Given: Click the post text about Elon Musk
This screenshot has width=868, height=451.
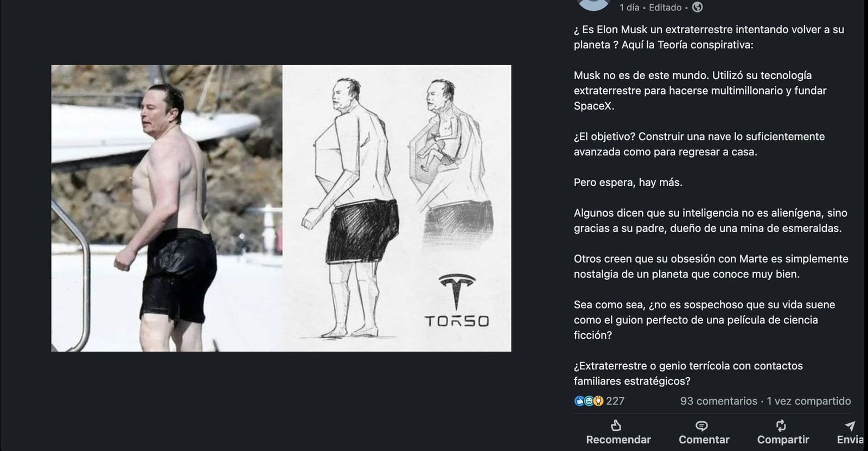Looking at the screenshot, I should 711,205.
